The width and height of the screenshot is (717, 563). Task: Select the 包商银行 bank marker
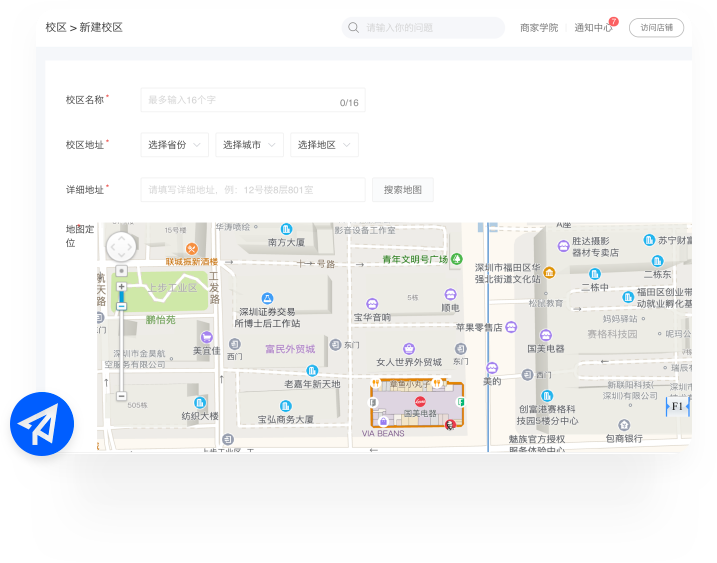624,424
